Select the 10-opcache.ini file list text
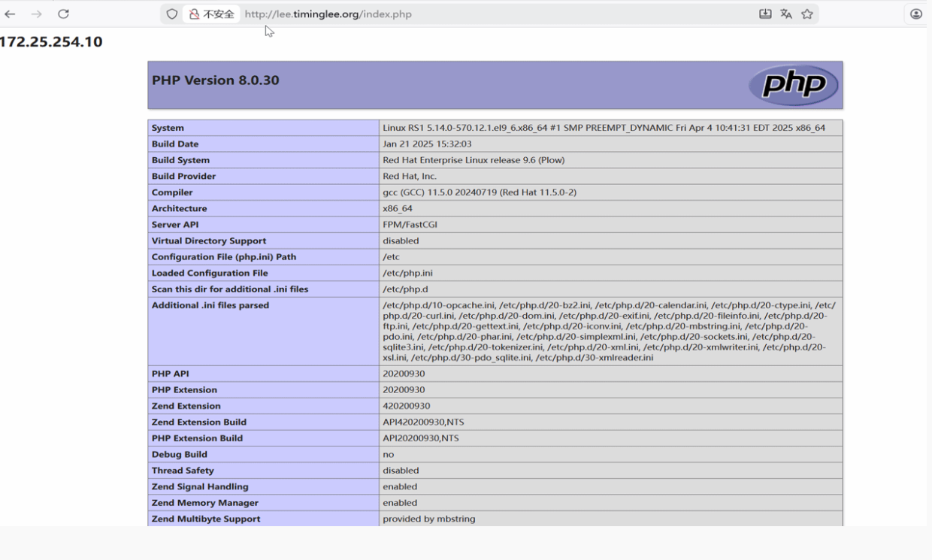 (609, 331)
